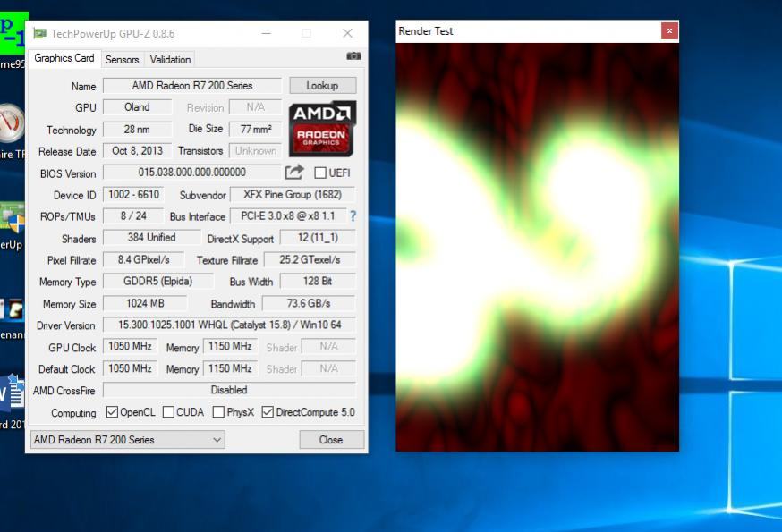Select the Graphics Card tab
The height and width of the screenshot is (532, 782).
click(64, 58)
